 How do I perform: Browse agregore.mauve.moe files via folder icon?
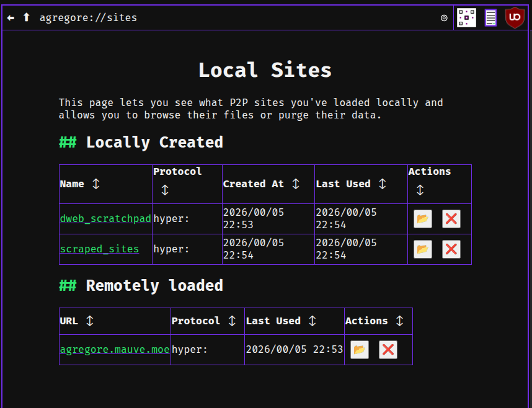pyautogui.click(x=360, y=350)
